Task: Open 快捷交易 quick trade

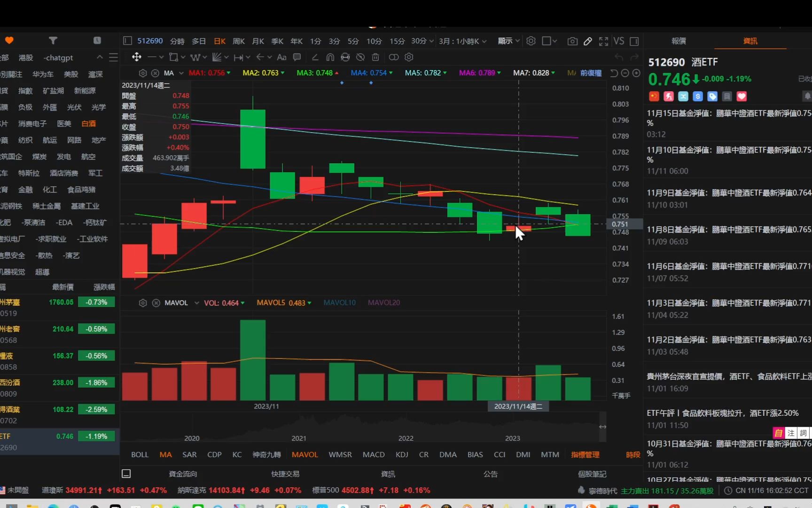Action: [x=285, y=474]
